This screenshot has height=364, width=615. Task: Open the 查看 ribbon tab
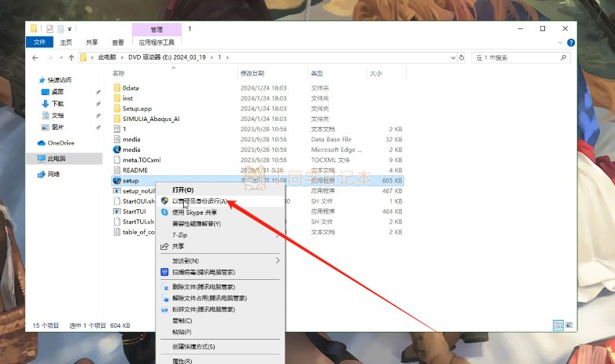point(118,42)
